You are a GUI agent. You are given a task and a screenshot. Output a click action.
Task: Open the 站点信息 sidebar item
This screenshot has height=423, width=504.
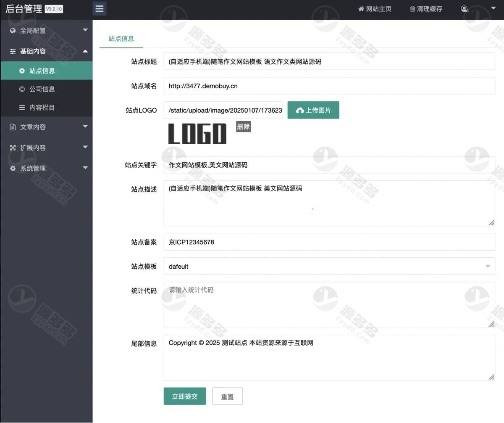pyautogui.click(x=46, y=71)
